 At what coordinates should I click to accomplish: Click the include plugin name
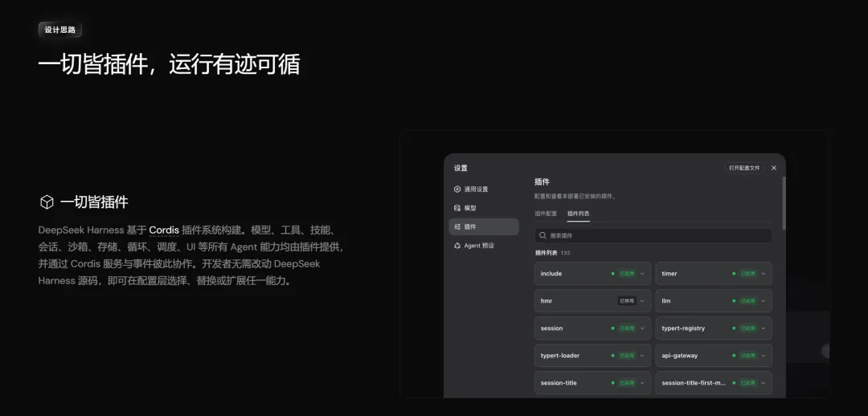pos(551,273)
